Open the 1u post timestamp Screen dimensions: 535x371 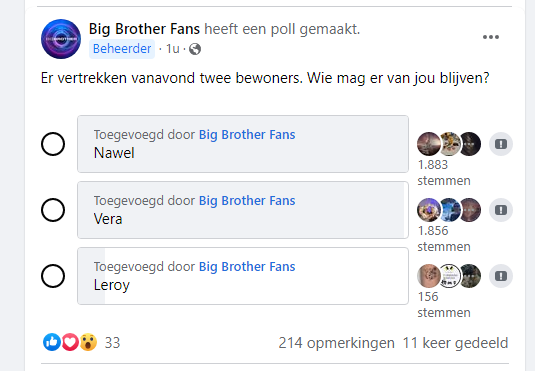coord(173,49)
